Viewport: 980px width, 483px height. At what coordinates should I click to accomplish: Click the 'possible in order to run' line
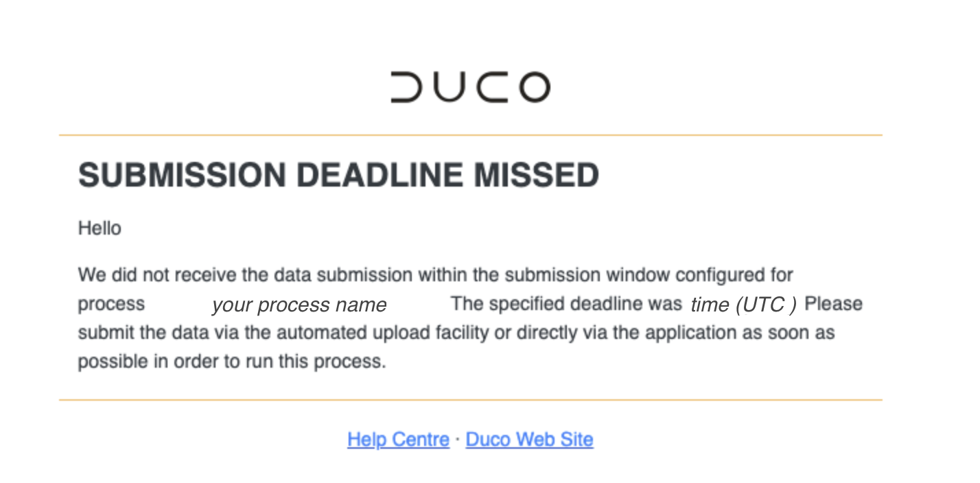tap(232, 362)
